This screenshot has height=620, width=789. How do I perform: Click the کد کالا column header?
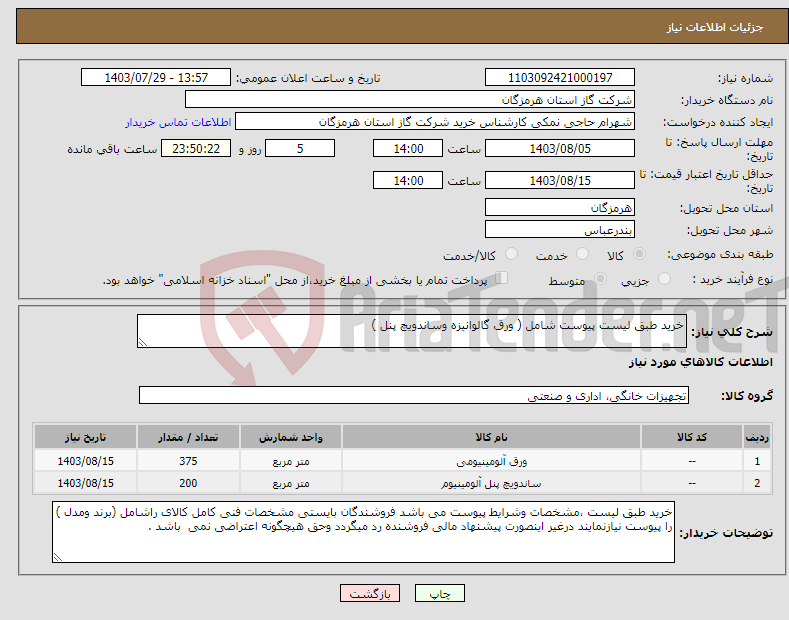pyautogui.click(x=692, y=437)
